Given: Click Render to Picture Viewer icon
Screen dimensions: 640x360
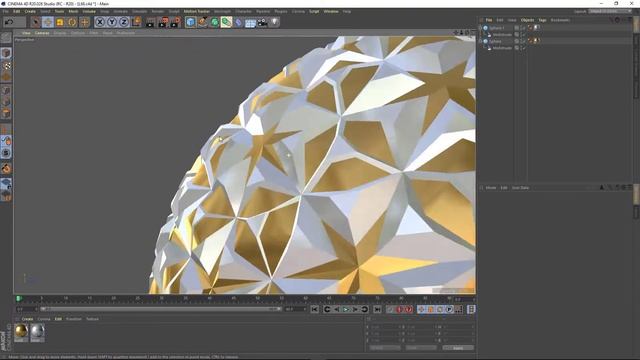Looking at the screenshot, I should pyautogui.click(x=163, y=22).
